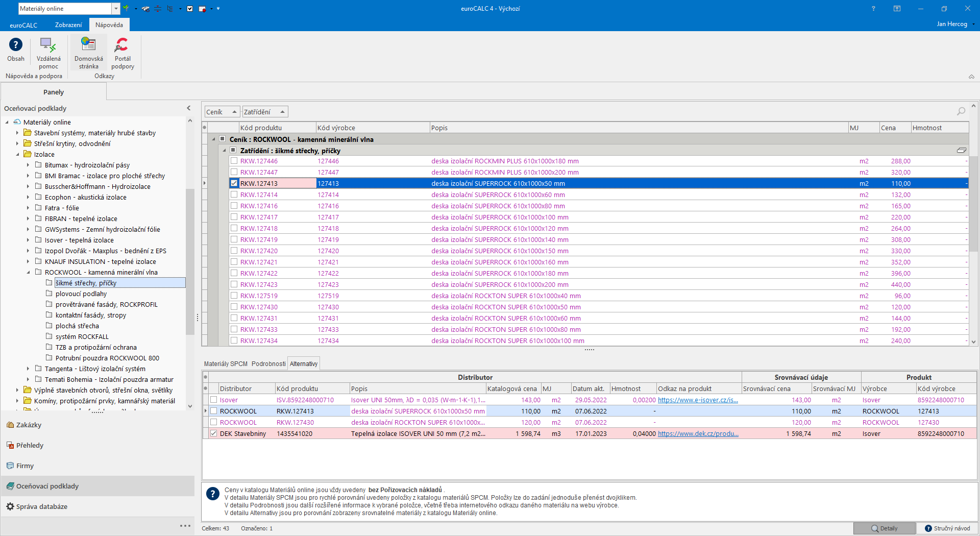The image size is (980, 536).
Task: Open the Portál podpory support portal
Action: pos(122,53)
